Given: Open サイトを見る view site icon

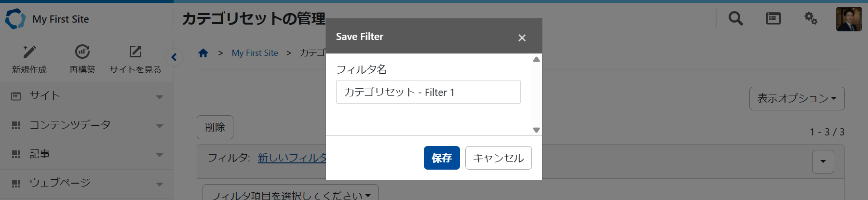Looking at the screenshot, I should [x=136, y=52].
